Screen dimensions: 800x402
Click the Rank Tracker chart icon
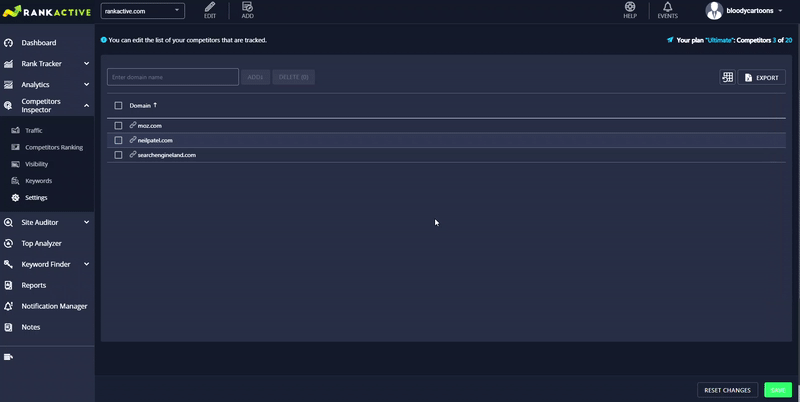click(8, 64)
